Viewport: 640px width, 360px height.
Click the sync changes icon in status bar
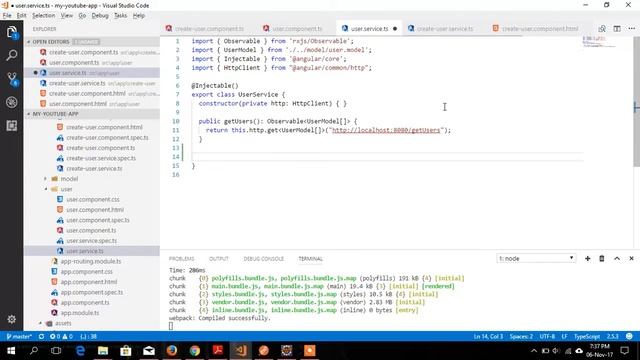click(41, 336)
